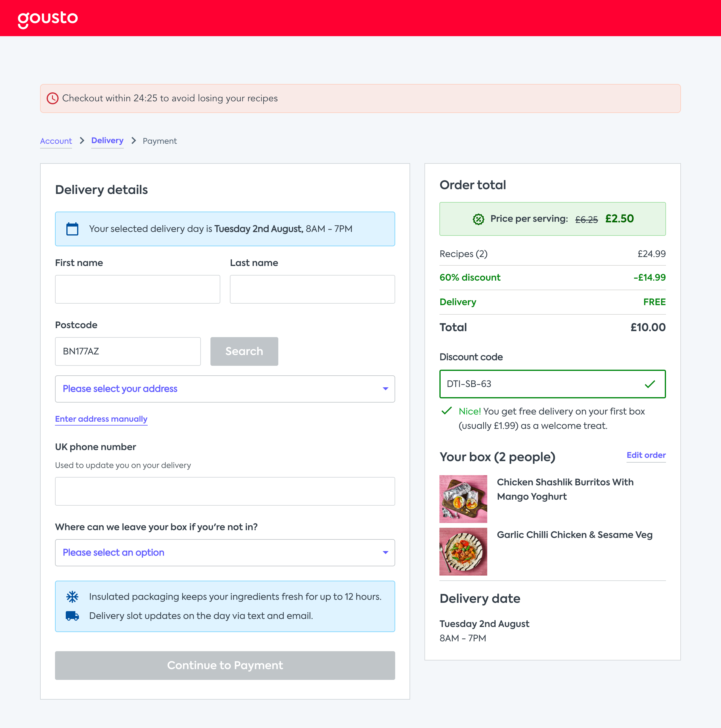Click the delivery truck icon
The height and width of the screenshot is (728, 721).
[x=72, y=616]
